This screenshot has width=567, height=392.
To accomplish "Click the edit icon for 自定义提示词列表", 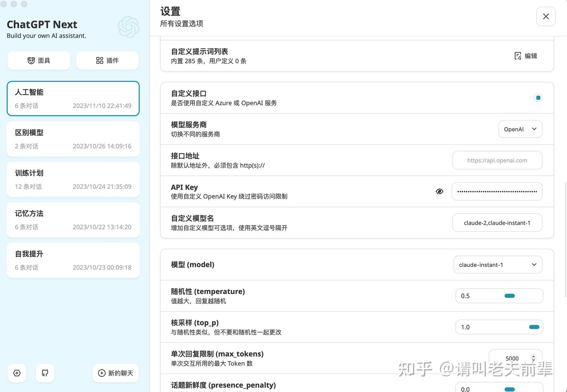I will click(x=518, y=55).
